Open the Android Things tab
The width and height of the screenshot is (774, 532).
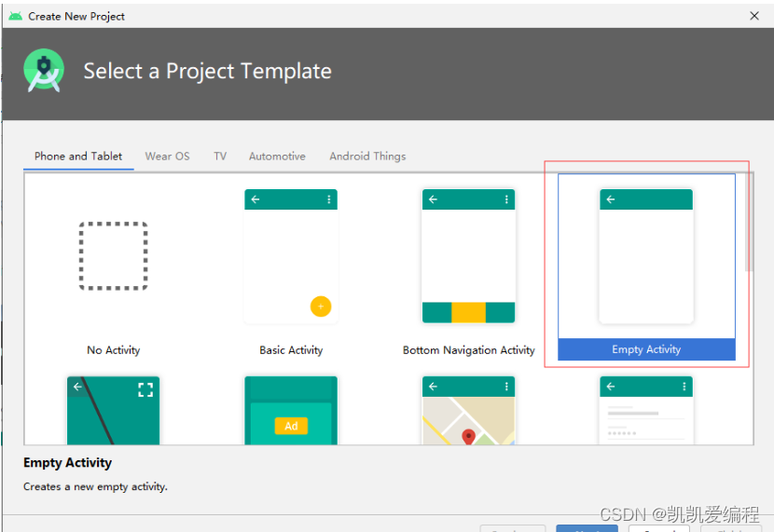pyautogui.click(x=367, y=157)
